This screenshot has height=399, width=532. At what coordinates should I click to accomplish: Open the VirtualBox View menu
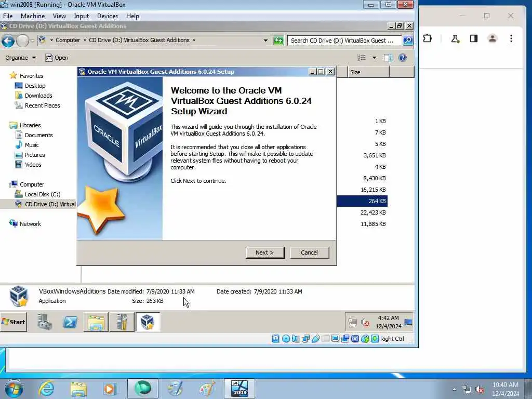click(x=59, y=16)
